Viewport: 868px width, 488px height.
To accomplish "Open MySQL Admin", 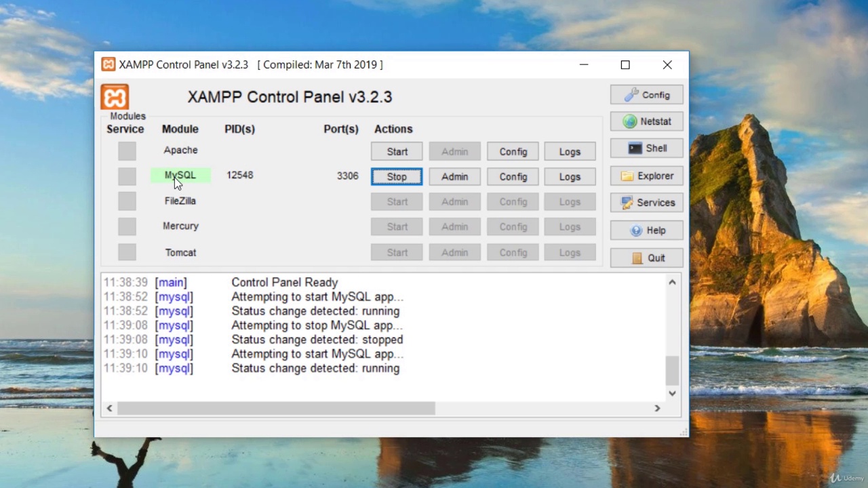I will point(454,177).
